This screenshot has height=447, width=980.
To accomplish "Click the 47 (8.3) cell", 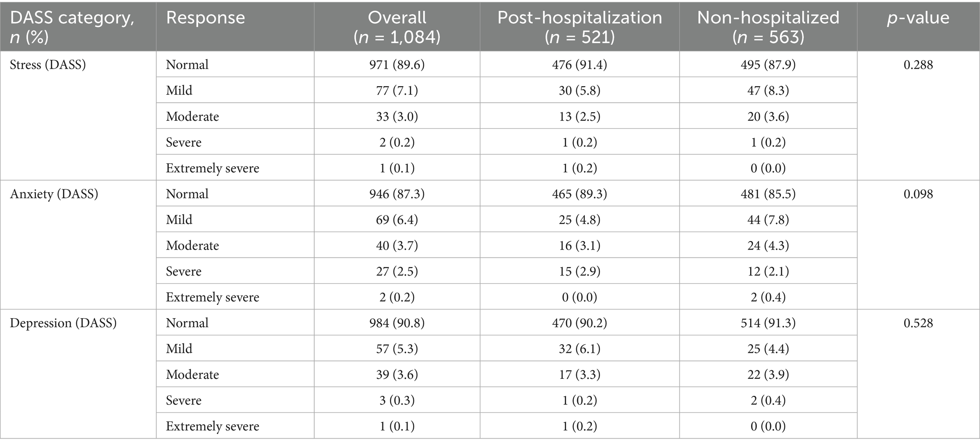I will pyautogui.click(x=768, y=90).
